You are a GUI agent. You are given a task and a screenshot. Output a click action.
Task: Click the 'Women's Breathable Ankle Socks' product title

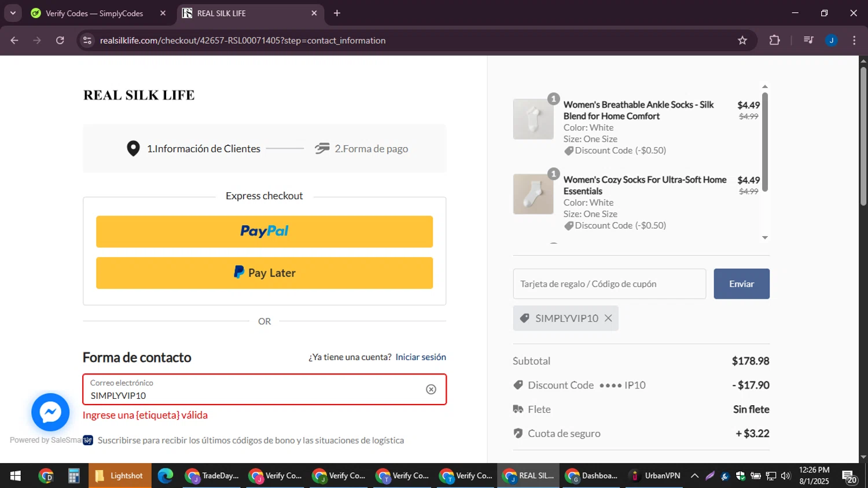pyautogui.click(x=638, y=111)
